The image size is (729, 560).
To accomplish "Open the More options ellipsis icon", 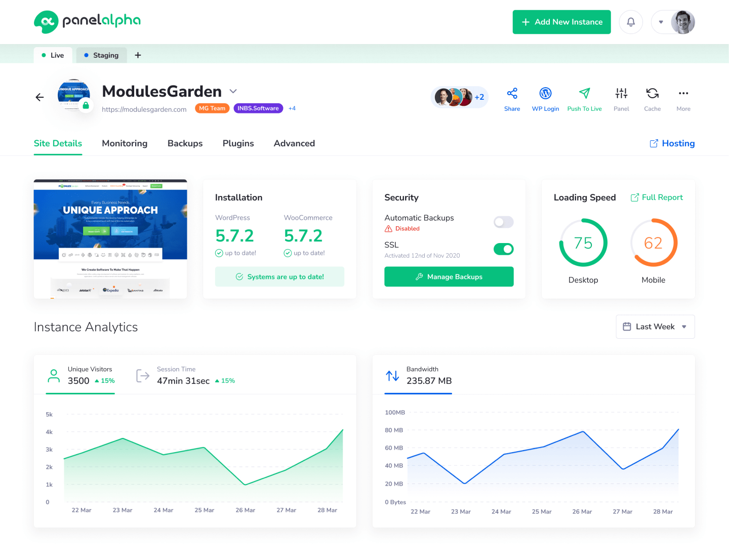I will [x=683, y=94].
